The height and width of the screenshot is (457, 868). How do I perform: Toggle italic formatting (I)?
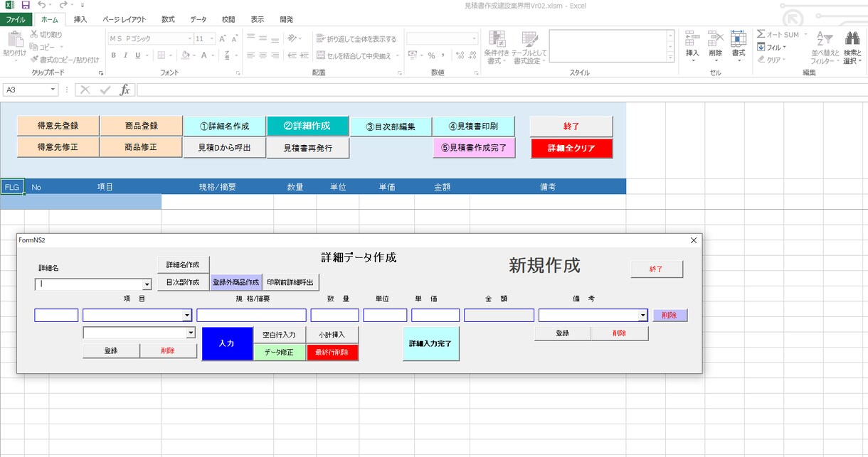click(x=126, y=55)
